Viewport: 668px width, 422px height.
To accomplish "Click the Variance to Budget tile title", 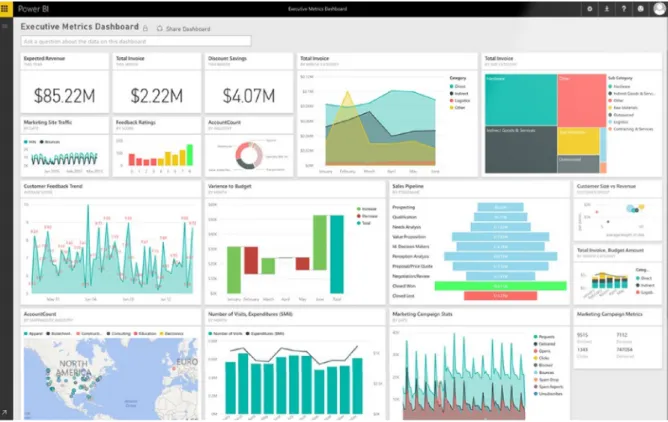I will pos(230,186).
